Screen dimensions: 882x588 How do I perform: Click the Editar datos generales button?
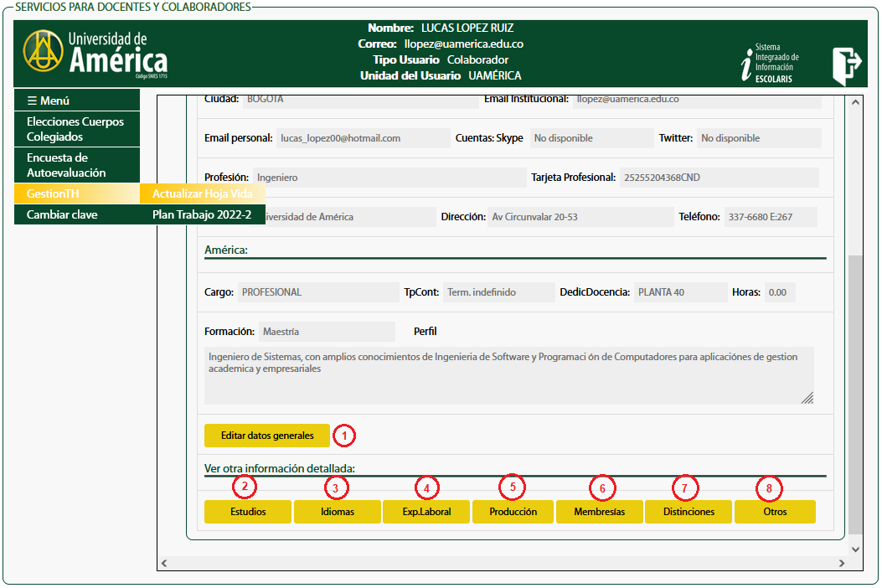coord(267,436)
